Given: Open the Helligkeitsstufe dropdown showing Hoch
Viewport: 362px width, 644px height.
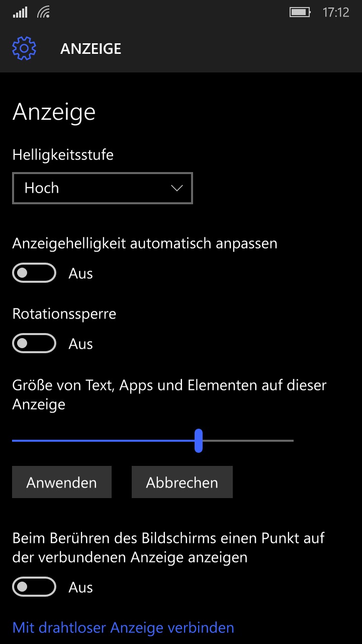Looking at the screenshot, I should [103, 188].
